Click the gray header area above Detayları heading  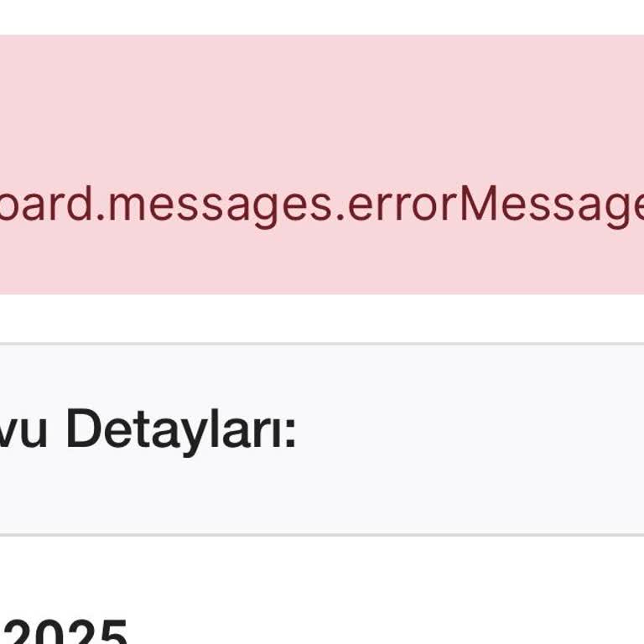[x=322, y=374]
